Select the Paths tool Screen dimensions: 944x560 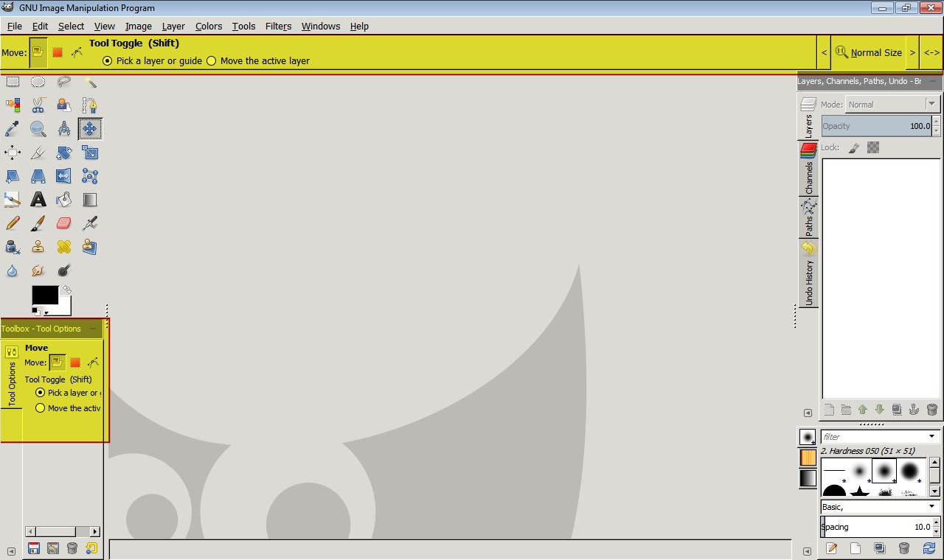pos(90,105)
